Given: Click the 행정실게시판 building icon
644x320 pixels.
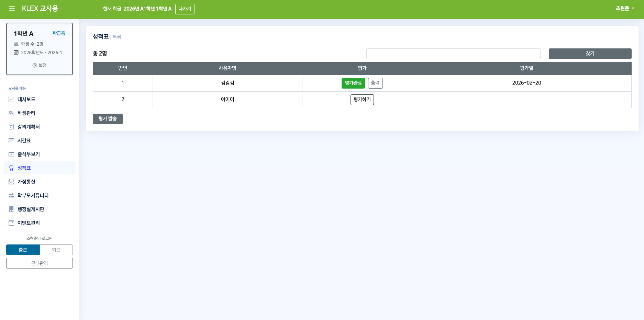Looking at the screenshot, I should coord(11,209).
